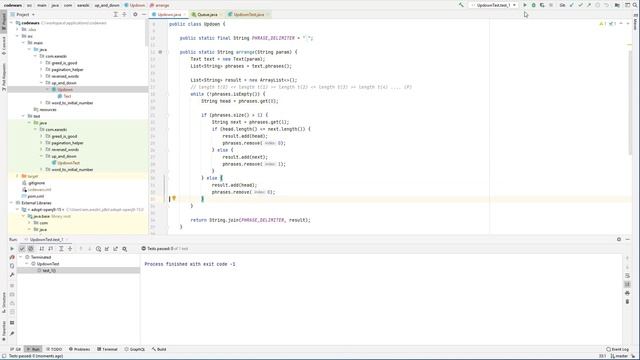
Task: Click the Commit side tool window button
Action: click(4, 46)
